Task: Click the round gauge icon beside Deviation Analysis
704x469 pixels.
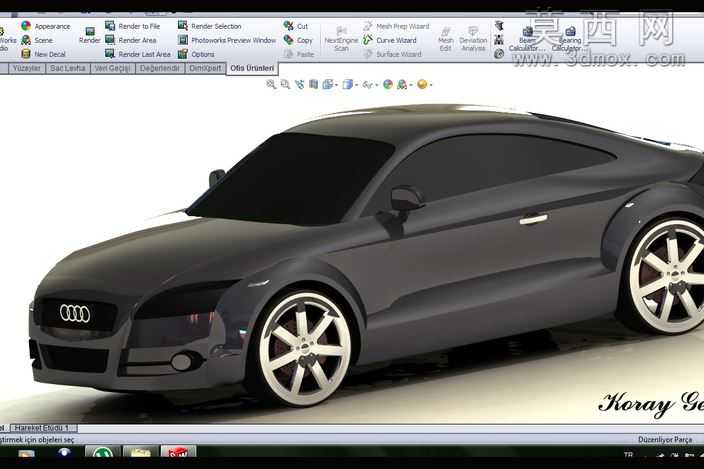Action: tap(499, 54)
